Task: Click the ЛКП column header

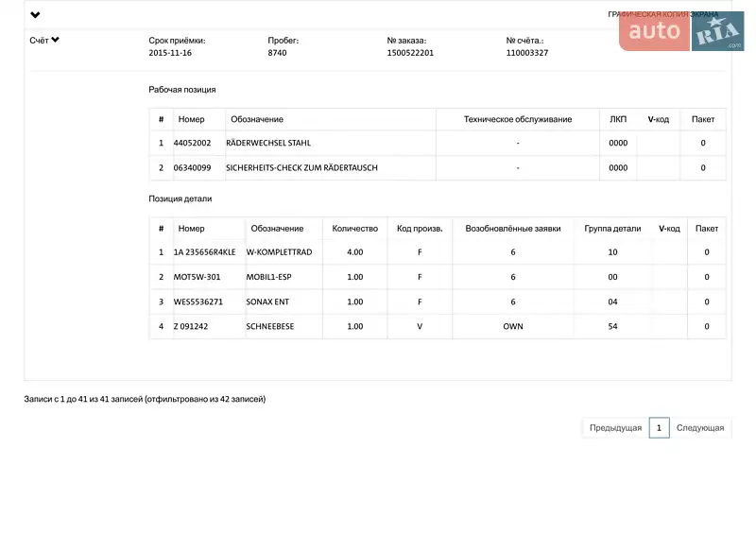Action: [x=618, y=119]
